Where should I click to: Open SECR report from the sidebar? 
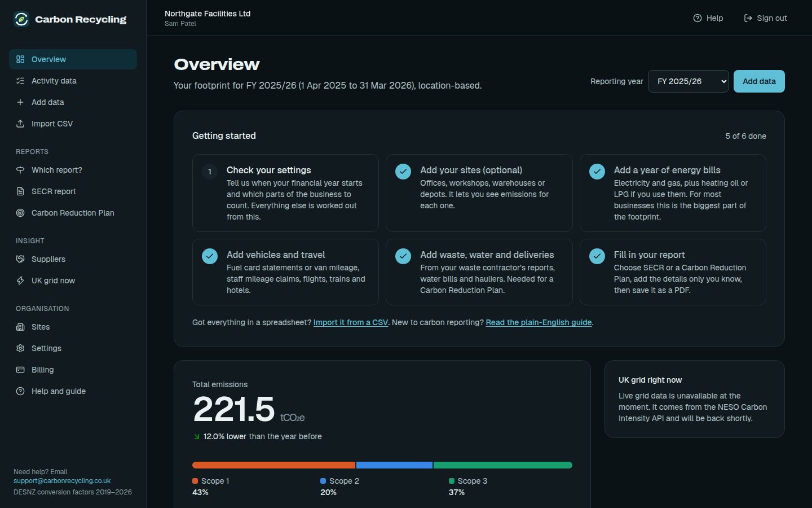(73, 191)
